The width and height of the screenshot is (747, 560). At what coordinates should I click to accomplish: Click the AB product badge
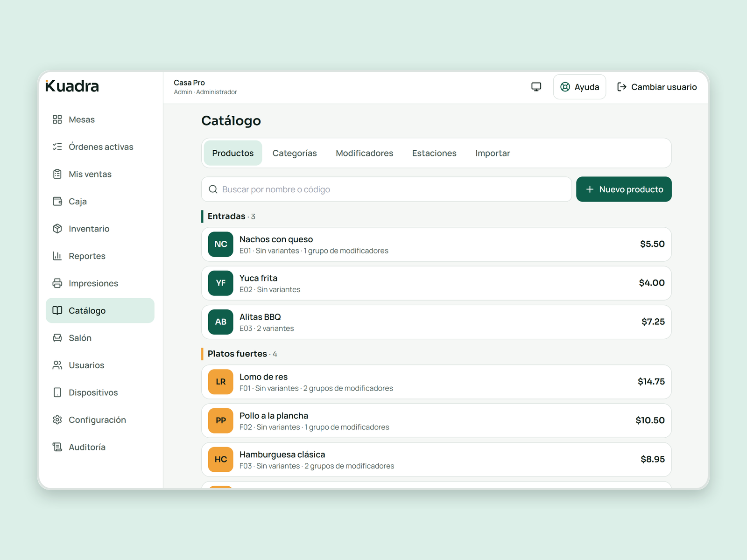221,322
